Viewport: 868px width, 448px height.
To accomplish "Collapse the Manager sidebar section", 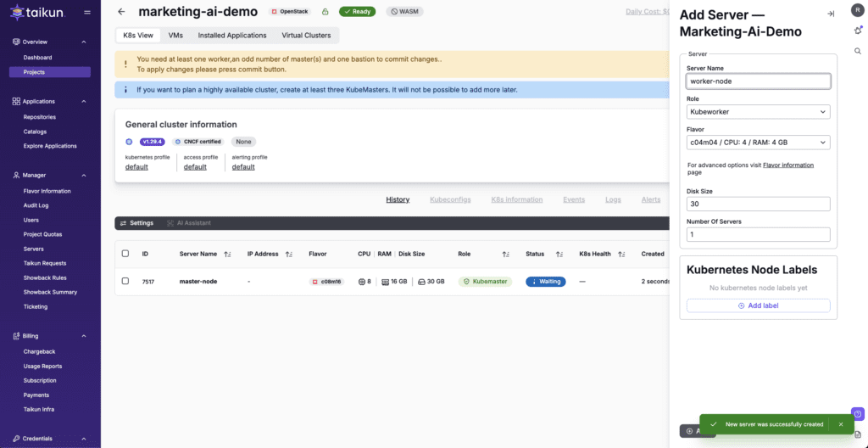I will [84, 175].
